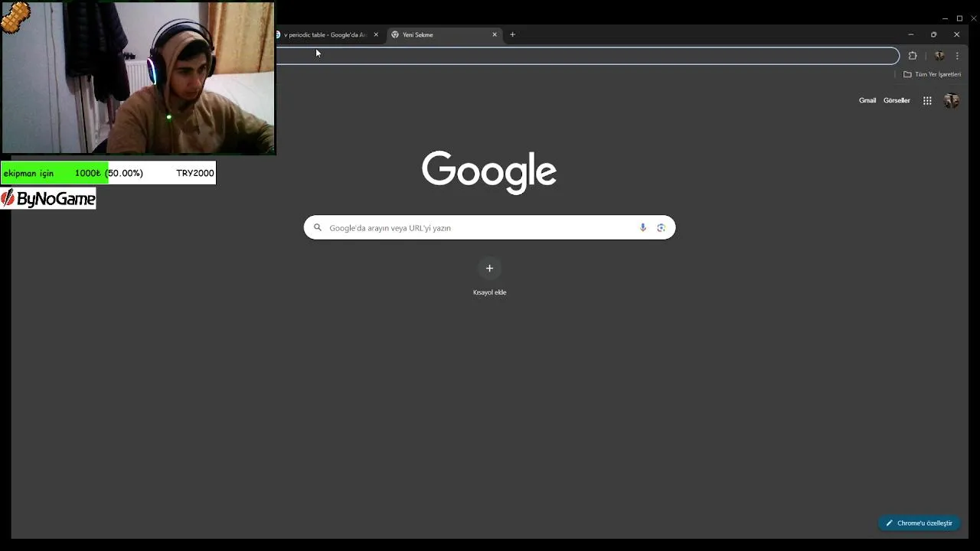The image size is (980, 551).
Task: Click the Chrome address bar
Action: (x=586, y=56)
